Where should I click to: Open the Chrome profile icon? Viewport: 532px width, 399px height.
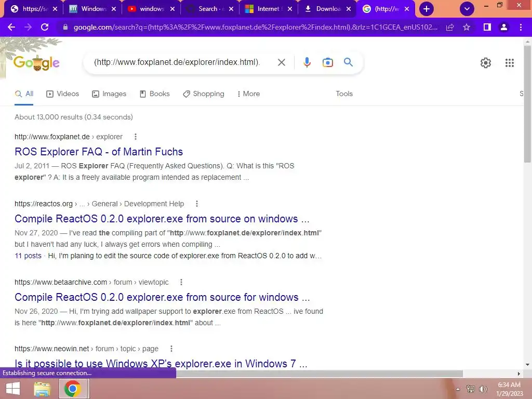(x=504, y=27)
